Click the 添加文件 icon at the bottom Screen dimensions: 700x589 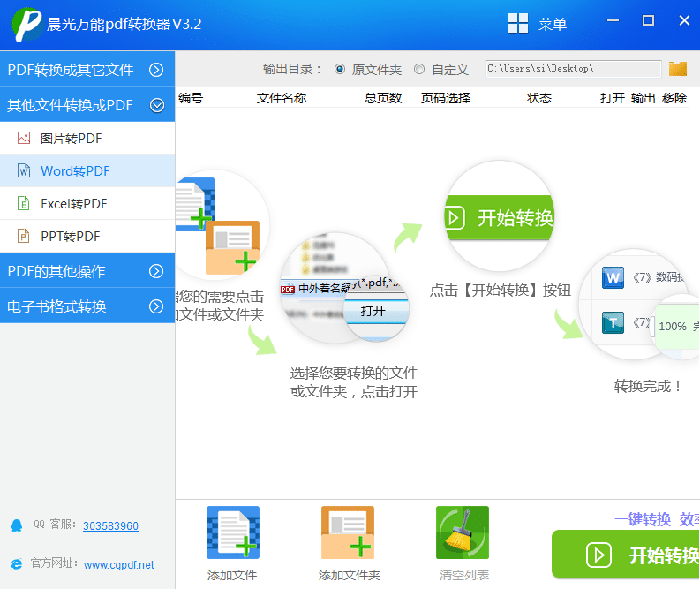click(232, 532)
